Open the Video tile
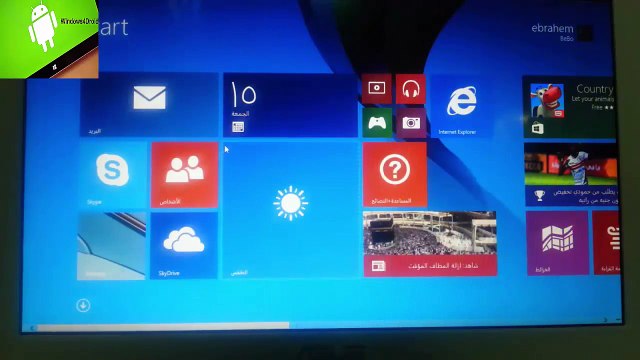This screenshot has height=360, width=640. click(376, 89)
